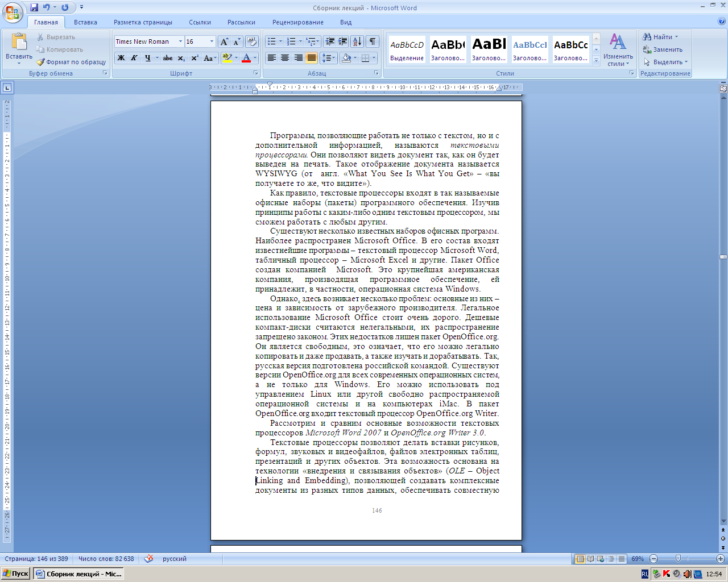Clear formatting with the eraser icon

(x=253, y=41)
